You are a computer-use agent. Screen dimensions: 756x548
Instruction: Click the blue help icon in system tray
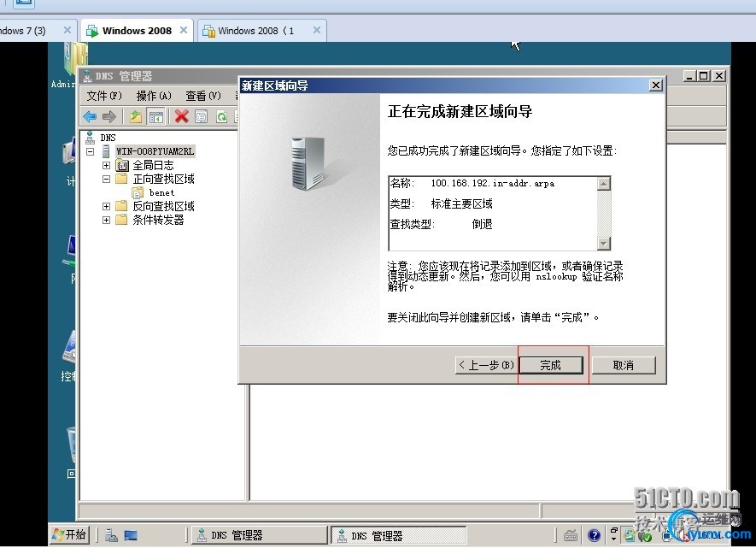click(594, 535)
